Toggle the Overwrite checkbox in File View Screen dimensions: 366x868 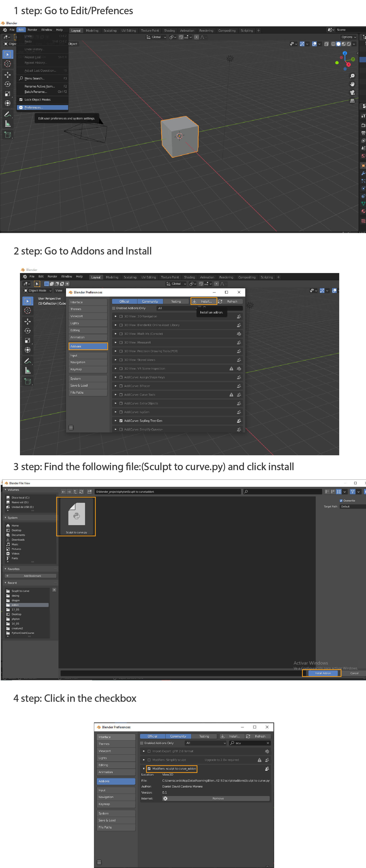coord(341,501)
